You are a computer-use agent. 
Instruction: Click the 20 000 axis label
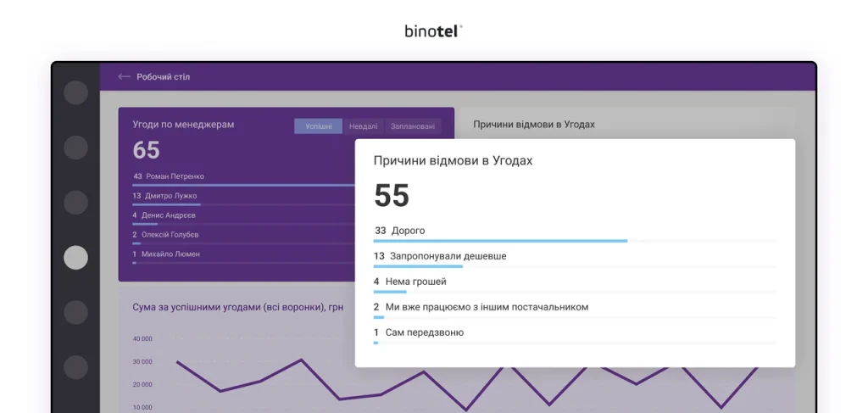point(142,384)
